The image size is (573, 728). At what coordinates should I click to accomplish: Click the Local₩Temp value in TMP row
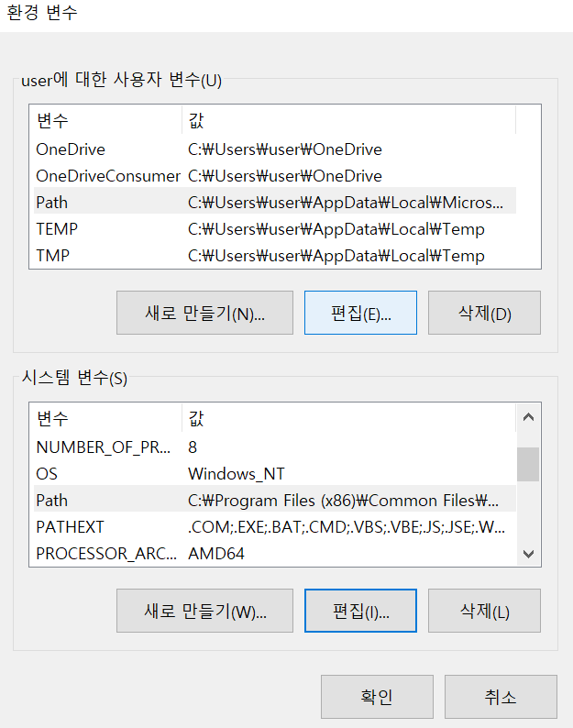336,256
